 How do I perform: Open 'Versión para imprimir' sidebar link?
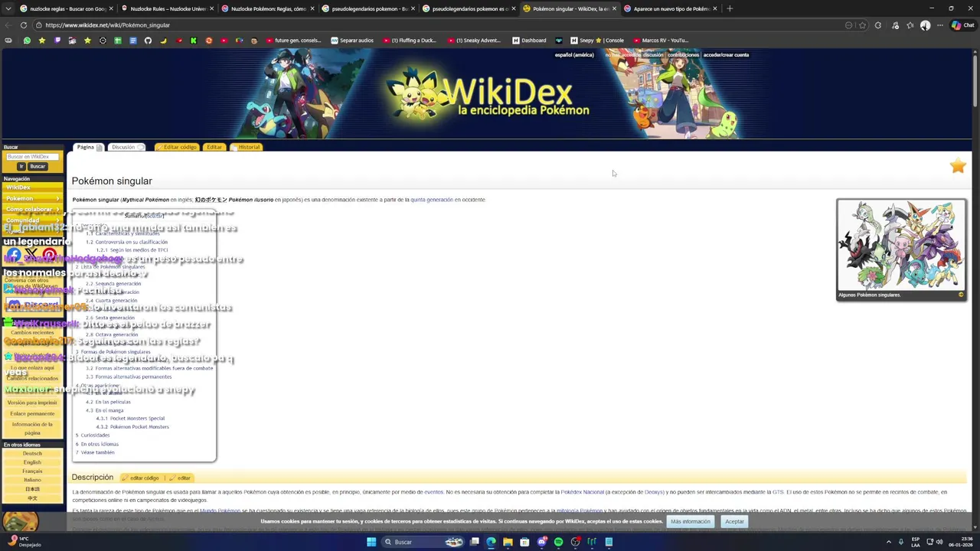32,403
